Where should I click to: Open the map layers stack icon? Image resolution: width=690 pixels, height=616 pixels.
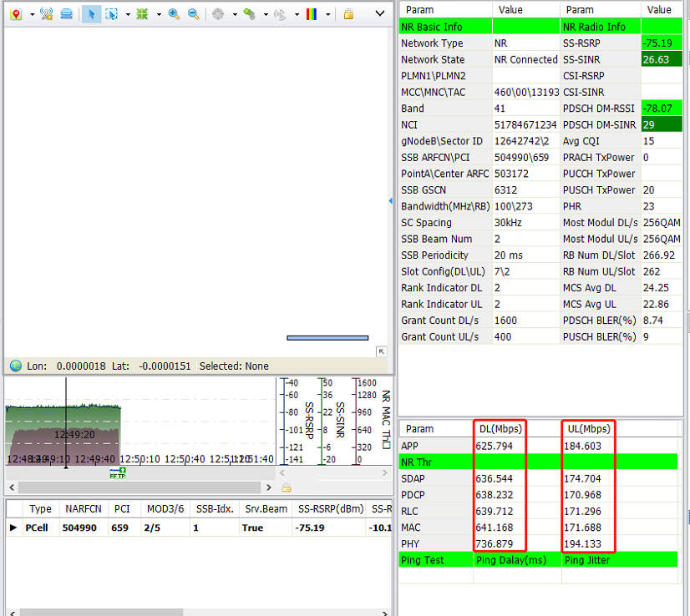(x=67, y=14)
